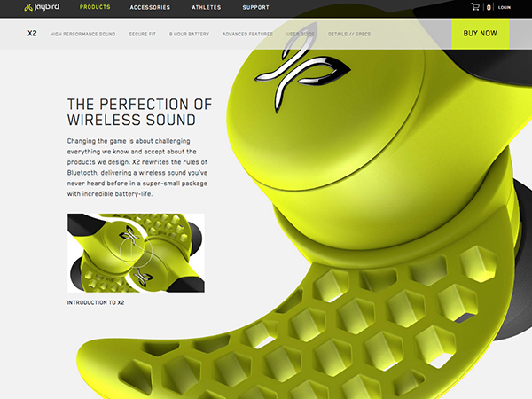Jump to High Performance Sound section
Screen dimensions: 532x399
point(82,34)
